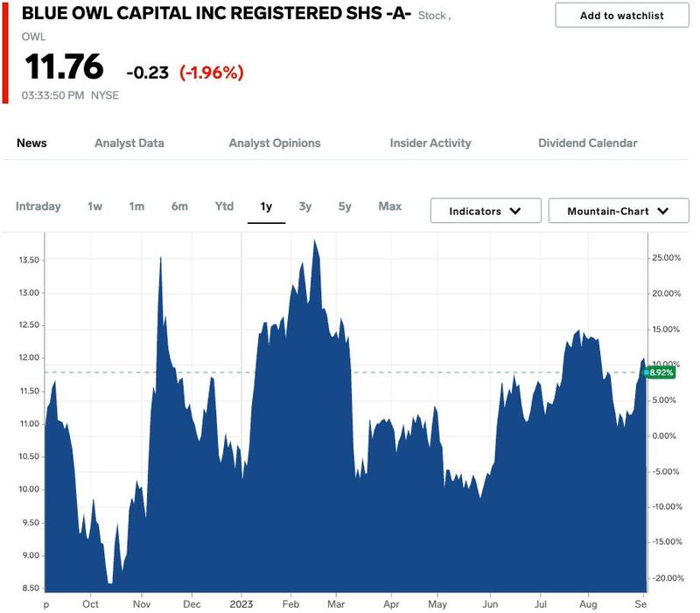Open the Analyst Opinions tab
This screenshot has height=613, width=700.
(x=275, y=143)
